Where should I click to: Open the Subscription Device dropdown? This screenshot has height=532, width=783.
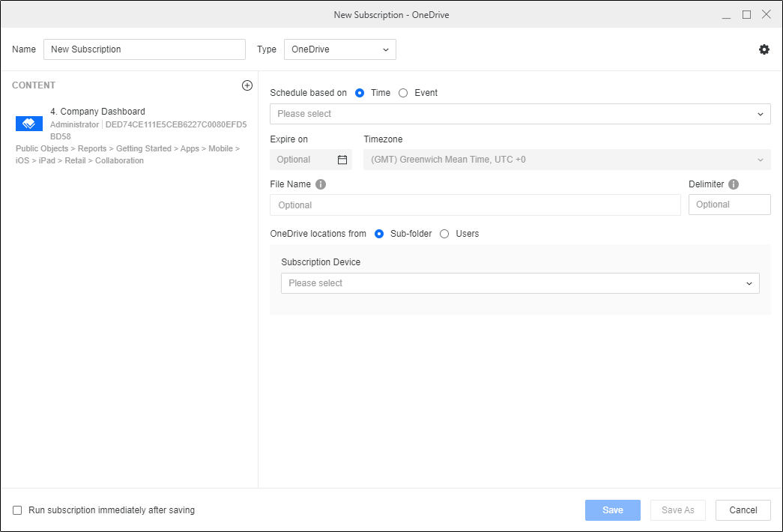pos(519,283)
